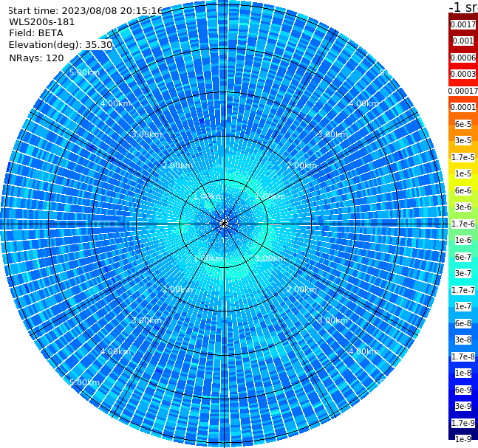Select the 1.7e-6 colorbar label
The height and width of the screenshot is (448, 478).
(x=463, y=224)
